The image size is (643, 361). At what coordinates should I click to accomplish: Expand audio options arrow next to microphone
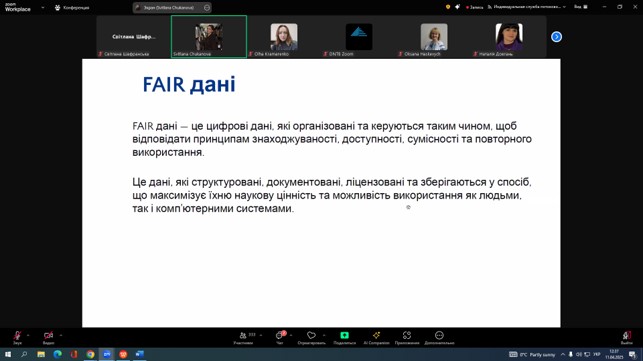coord(28,335)
